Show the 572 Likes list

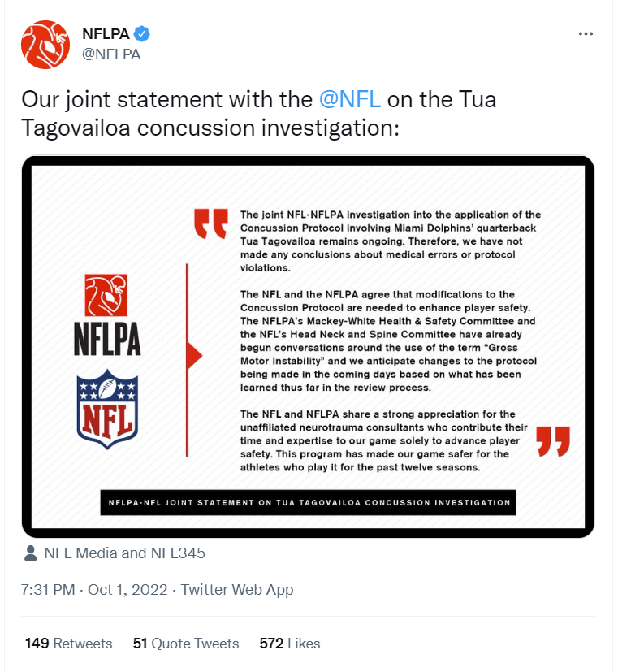290,644
